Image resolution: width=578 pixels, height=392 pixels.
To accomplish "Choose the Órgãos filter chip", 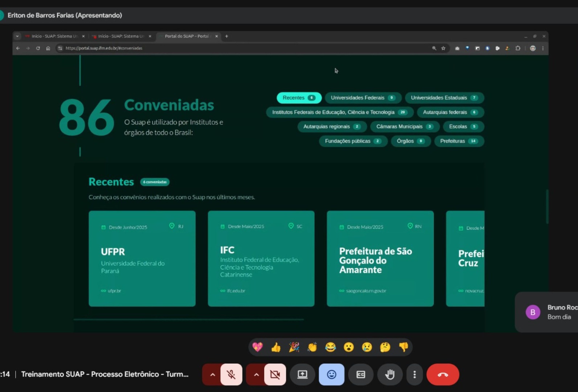I will pos(411,141).
